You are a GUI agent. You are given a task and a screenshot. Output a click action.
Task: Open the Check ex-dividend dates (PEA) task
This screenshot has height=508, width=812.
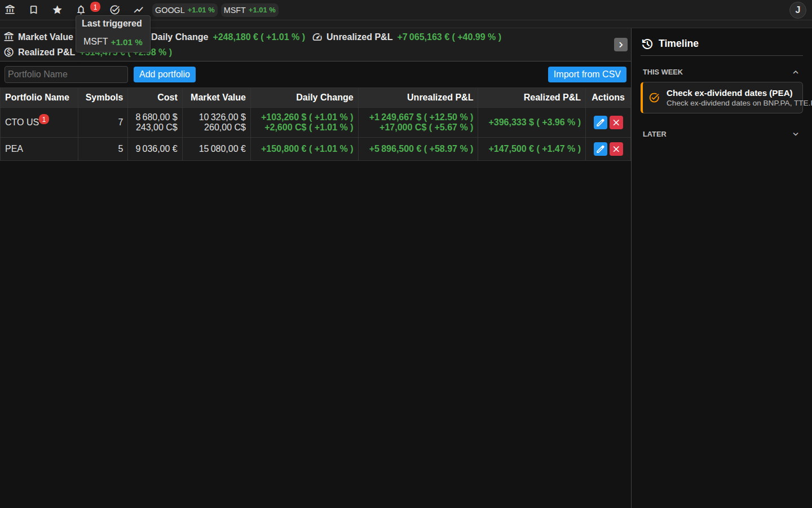click(x=722, y=98)
